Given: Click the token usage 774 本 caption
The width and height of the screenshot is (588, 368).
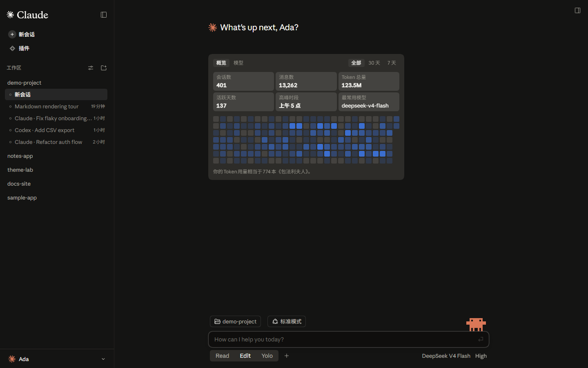Looking at the screenshot, I should (263, 172).
